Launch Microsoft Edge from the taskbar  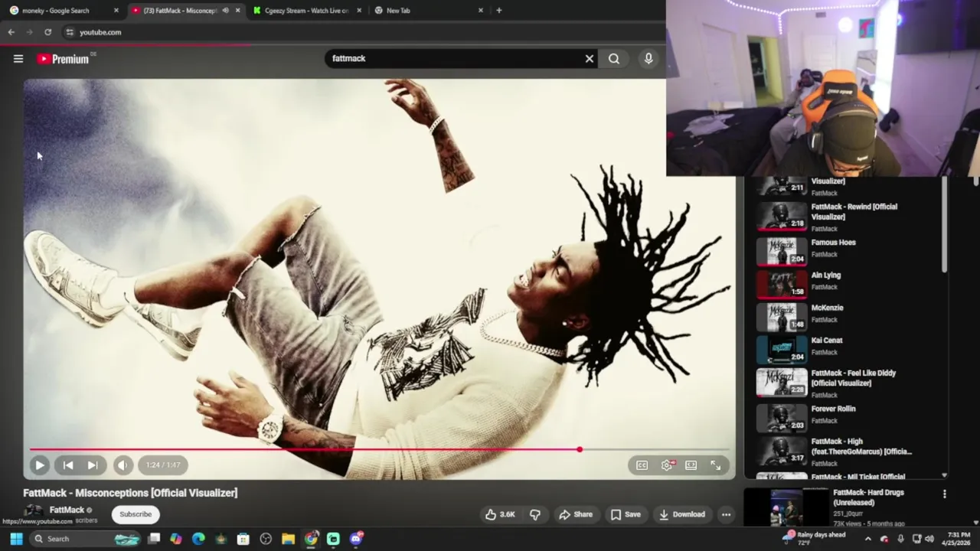pos(198,539)
